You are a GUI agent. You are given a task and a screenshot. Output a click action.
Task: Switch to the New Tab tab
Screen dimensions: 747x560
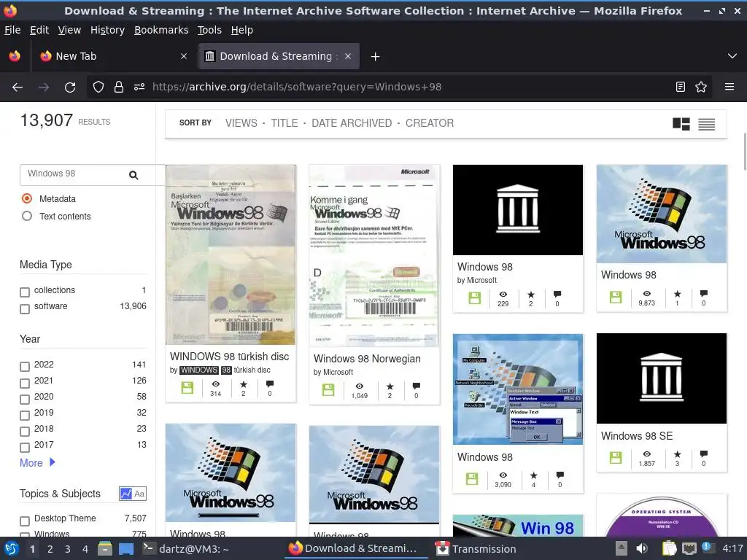pos(113,56)
